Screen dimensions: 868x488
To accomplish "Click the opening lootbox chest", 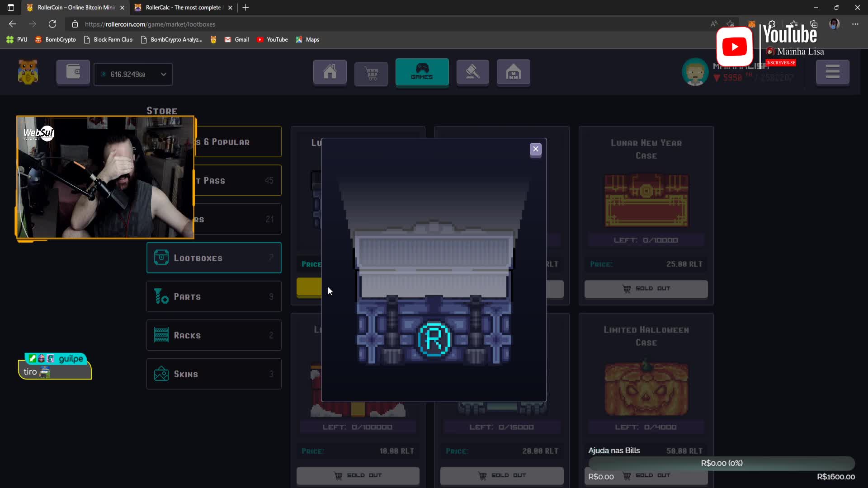I will [x=434, y=293].
